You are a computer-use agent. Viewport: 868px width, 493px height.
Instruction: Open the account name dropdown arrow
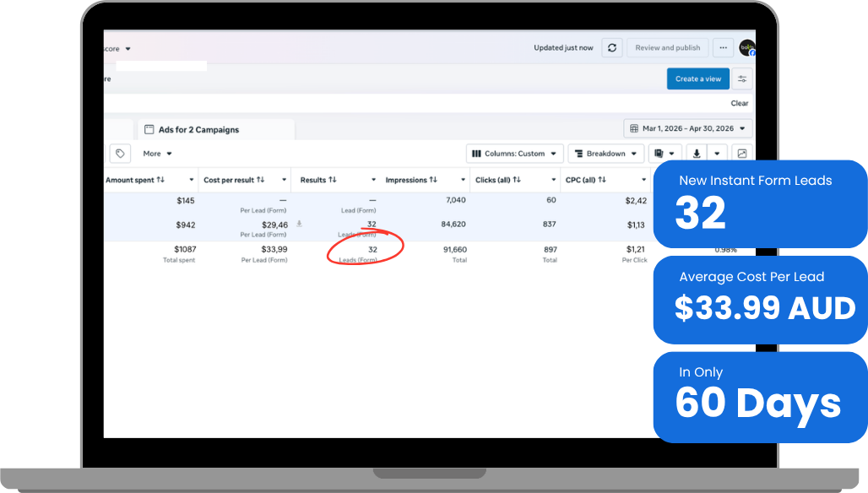pos(127,49)
